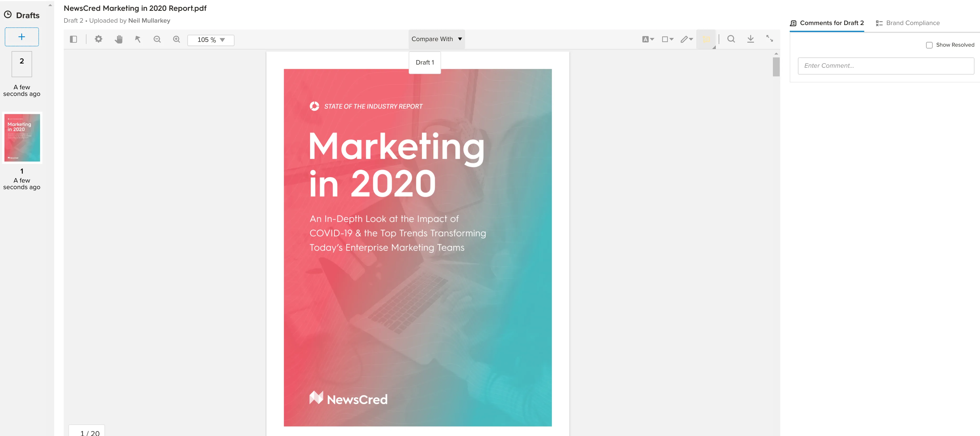Select the yellow sticky note tool
Viewport: 980px width, 436px height.
pyautogui.click(x=706, y=39)
